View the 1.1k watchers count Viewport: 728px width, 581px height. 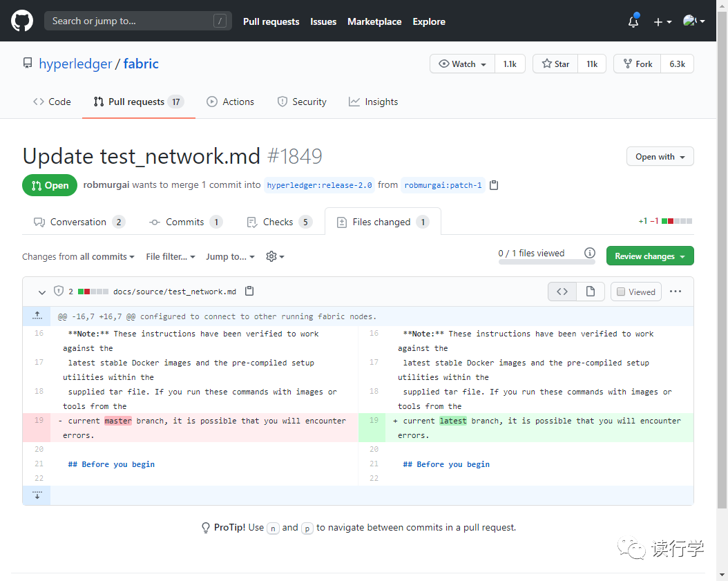(x=510, y=64)
